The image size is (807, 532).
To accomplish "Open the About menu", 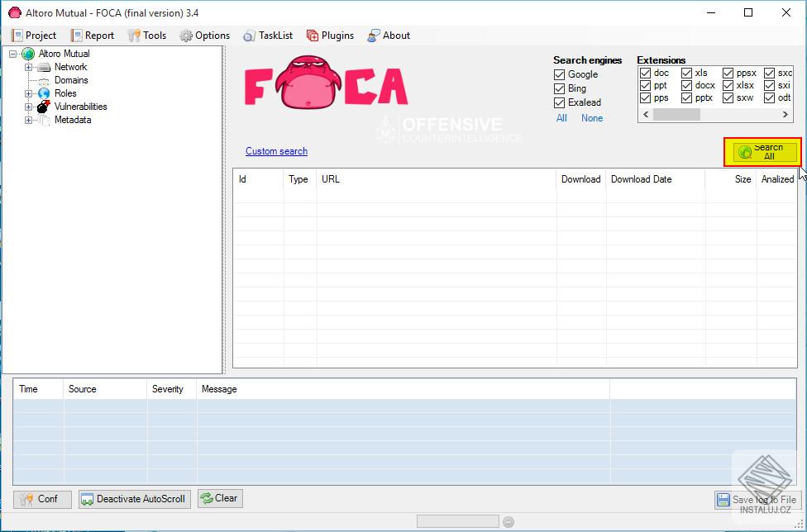I will [389, 36].
